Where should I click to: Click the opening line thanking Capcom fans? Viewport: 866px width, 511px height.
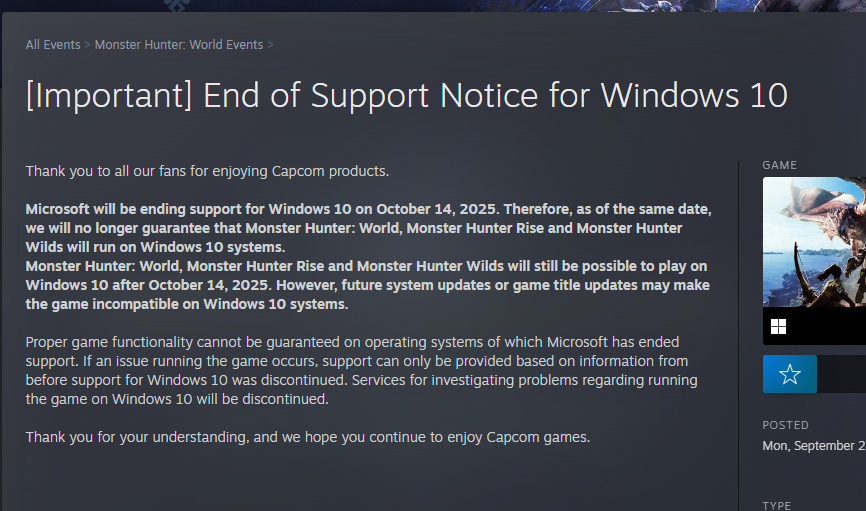click(x=207, y=171)
